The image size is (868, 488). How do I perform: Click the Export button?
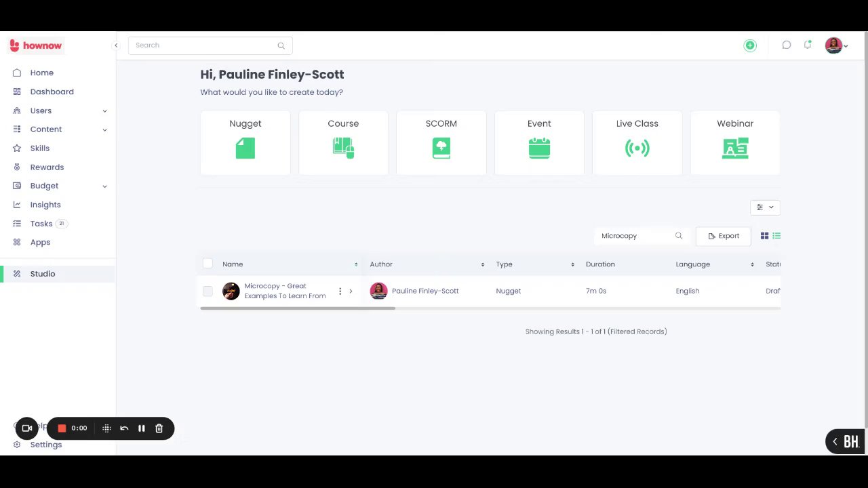pos(724,236)
